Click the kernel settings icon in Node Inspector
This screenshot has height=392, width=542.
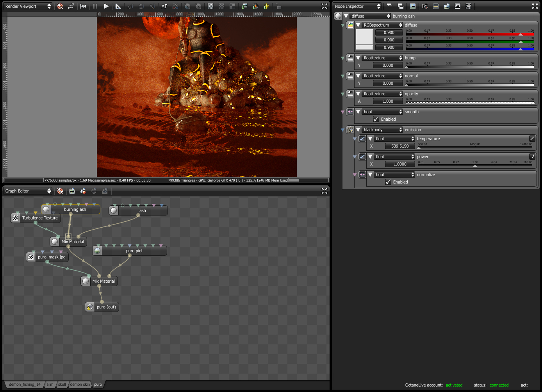coord(436,6)
